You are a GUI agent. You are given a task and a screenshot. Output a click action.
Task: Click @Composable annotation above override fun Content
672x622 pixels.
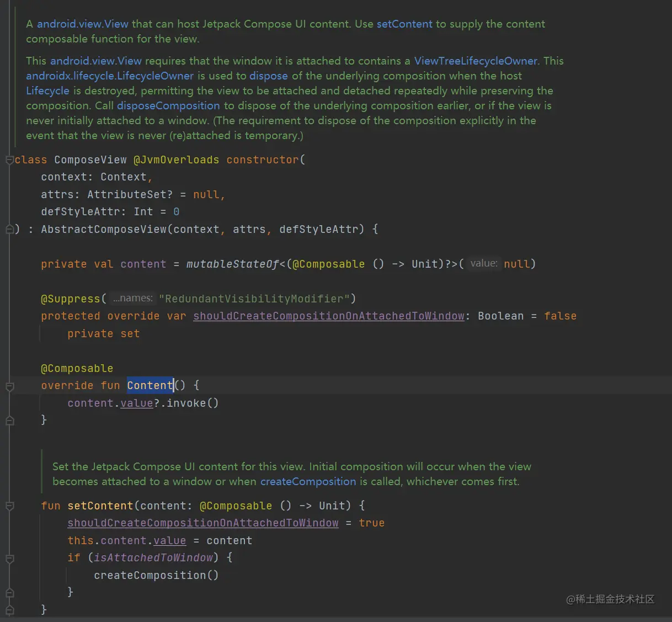(77, 369)
